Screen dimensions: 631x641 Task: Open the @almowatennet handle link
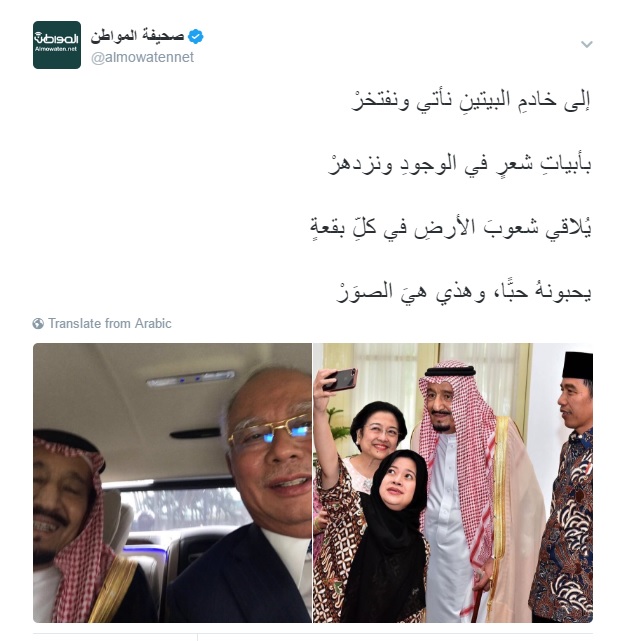[142, 57]
